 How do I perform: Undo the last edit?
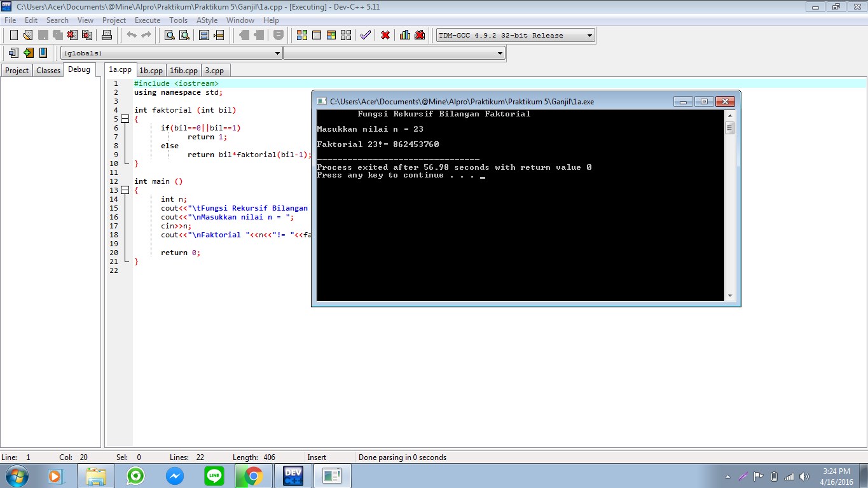(x=133, y=35)
